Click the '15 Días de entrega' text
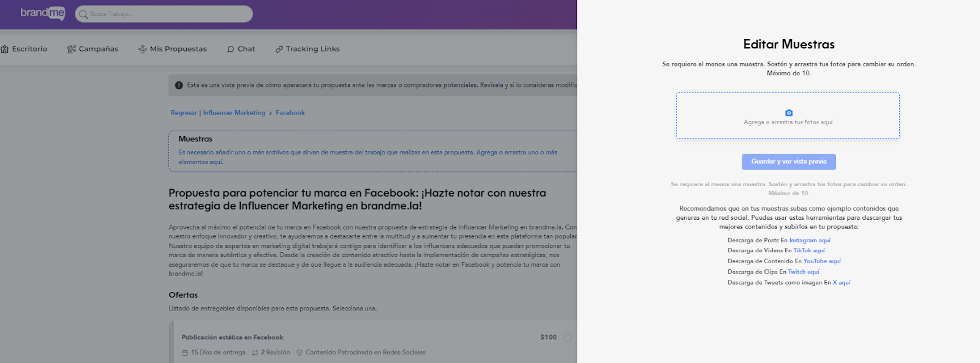The width and height of the screenshot is (980, 363). point(218,353)
